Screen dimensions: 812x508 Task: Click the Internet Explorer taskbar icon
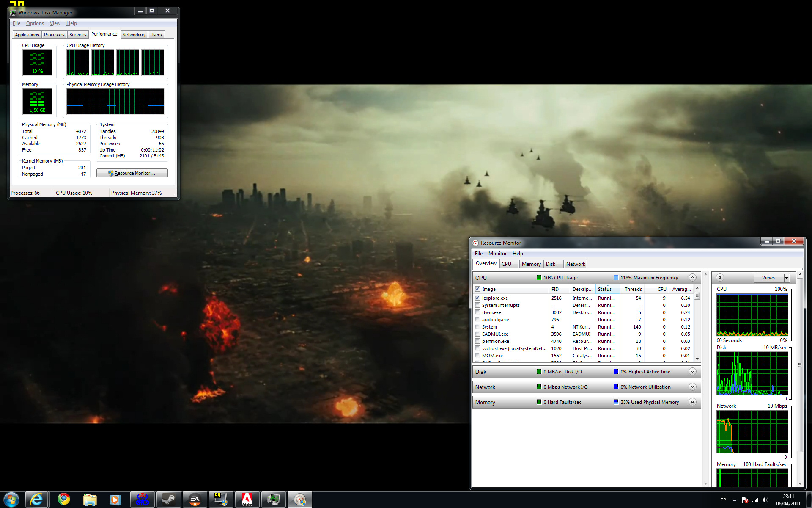[37, 500]
